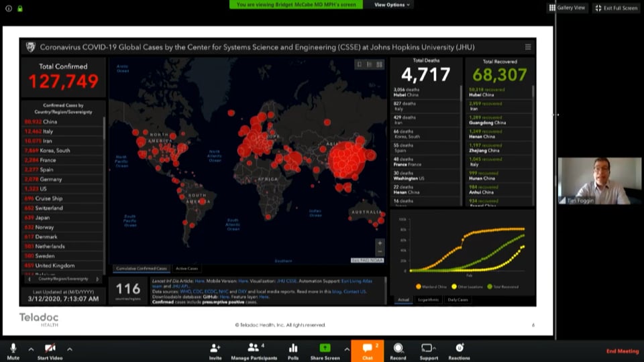The width and height of the screenshot is (644, 362).
Task: Select Tim Foggin's video thumbnail
Action: point(599,180)
